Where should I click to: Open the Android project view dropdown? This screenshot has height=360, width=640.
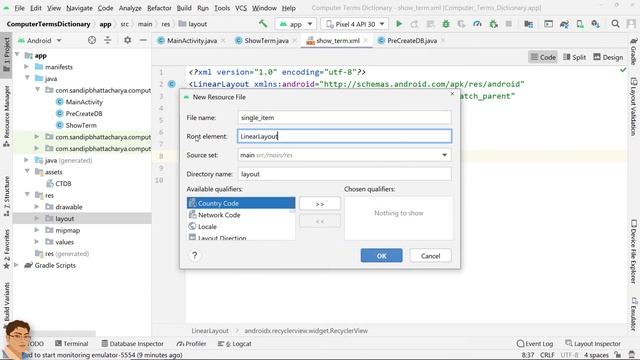pos(40,40)
